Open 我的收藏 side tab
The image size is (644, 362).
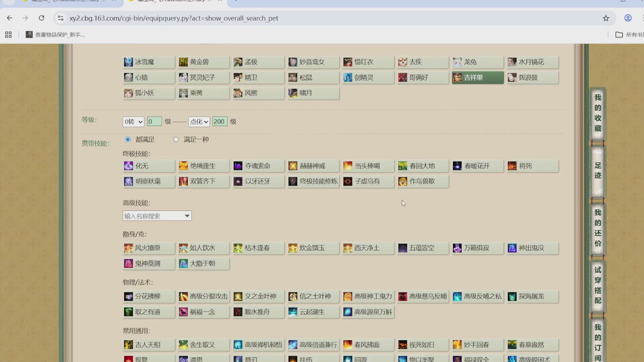pyautogui.click(x=598, y=113)
